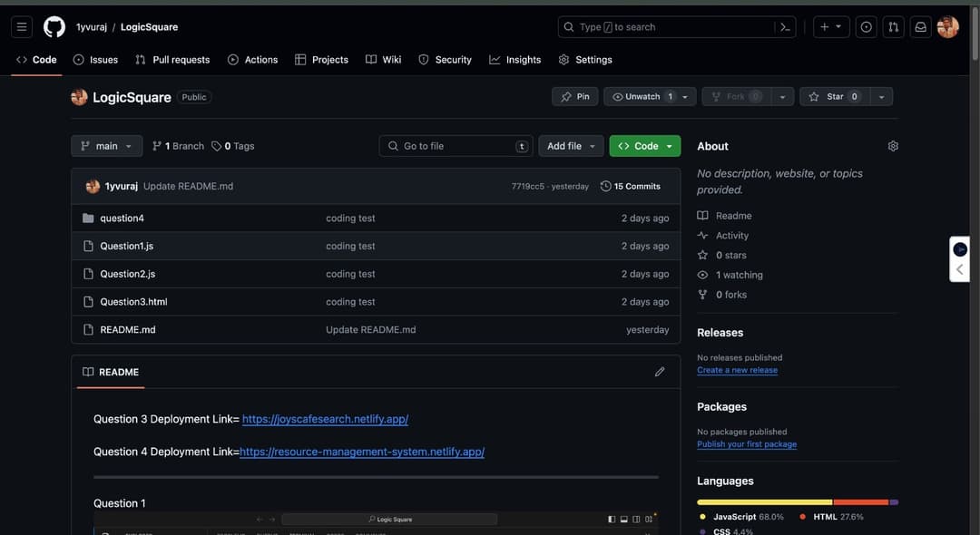980x535 pixels.
Task: Open Question3.html file
Action: (x=133, y=302)
